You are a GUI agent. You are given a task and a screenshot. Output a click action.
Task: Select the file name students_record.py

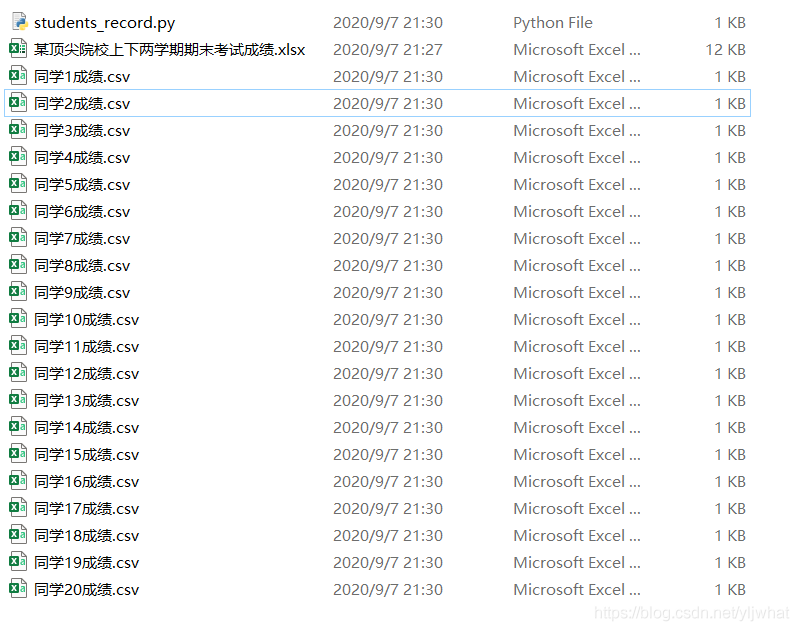(104, 23)
